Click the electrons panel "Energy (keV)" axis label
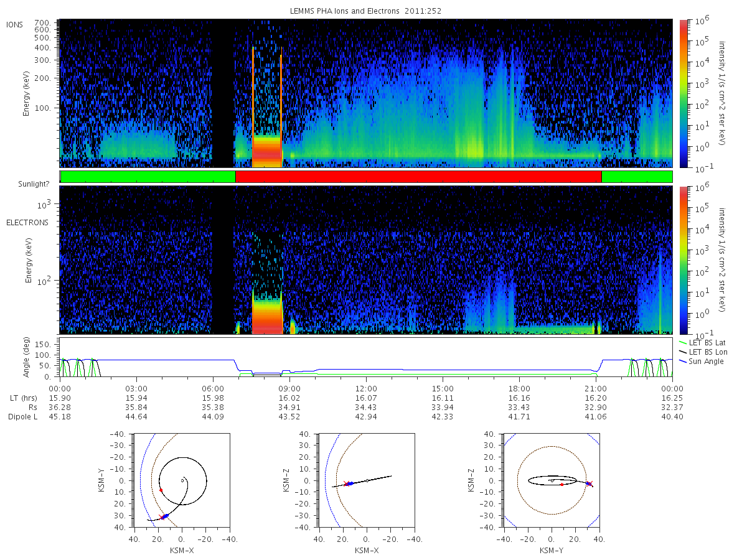 coord(29,261)
